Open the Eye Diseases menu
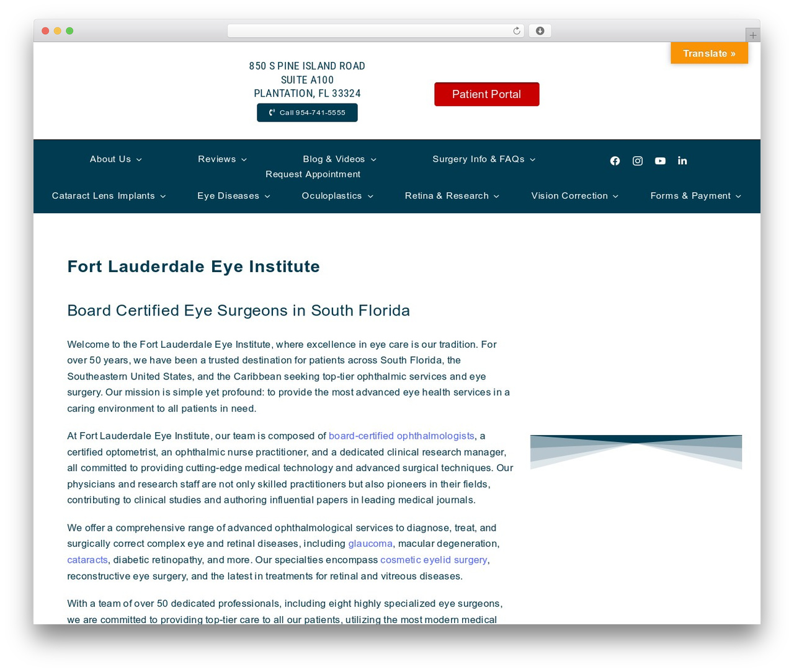Image resolution: width=794 pixels, height=672 pixels. click(x=234, y=196)
